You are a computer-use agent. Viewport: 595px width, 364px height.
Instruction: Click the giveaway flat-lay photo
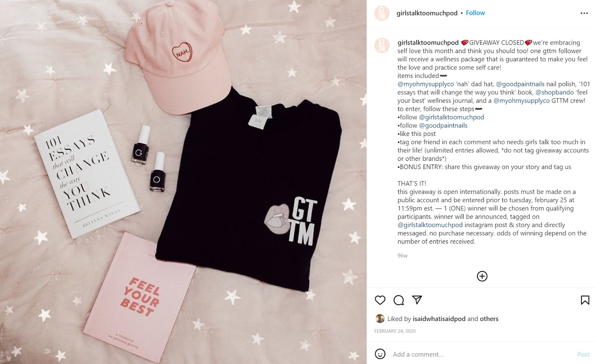[x=183, y=182]
